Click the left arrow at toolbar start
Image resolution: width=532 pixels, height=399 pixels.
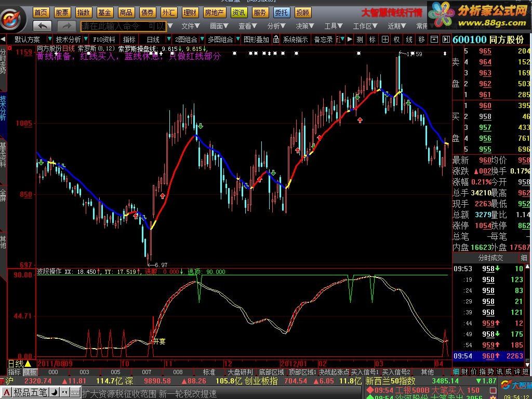pos(3,39)
